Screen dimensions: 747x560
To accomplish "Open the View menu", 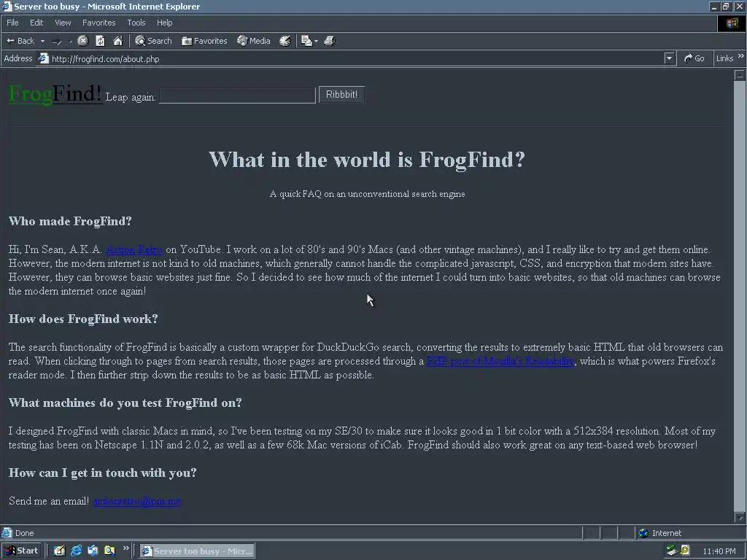I will pos(63,23).
